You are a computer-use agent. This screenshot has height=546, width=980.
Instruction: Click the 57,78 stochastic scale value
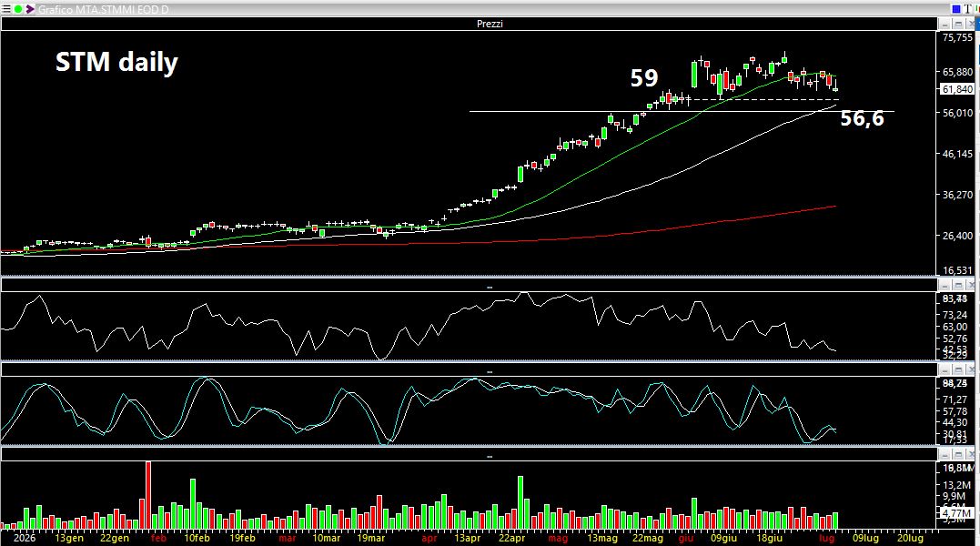tap(955, 411)
